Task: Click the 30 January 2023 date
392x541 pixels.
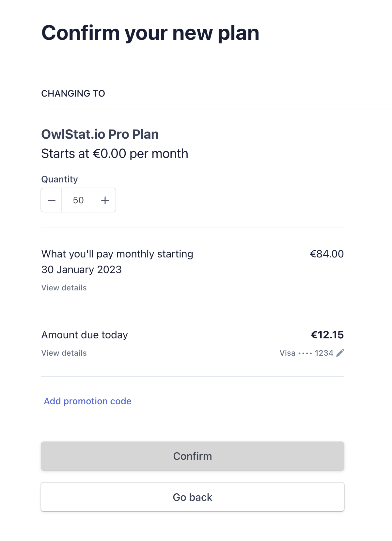Action: tap(82, 270)
